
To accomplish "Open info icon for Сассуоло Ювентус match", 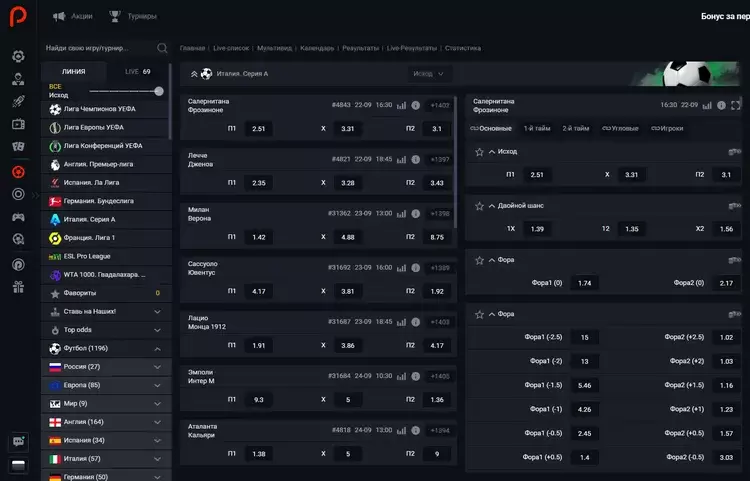I will tap(416, 268).
